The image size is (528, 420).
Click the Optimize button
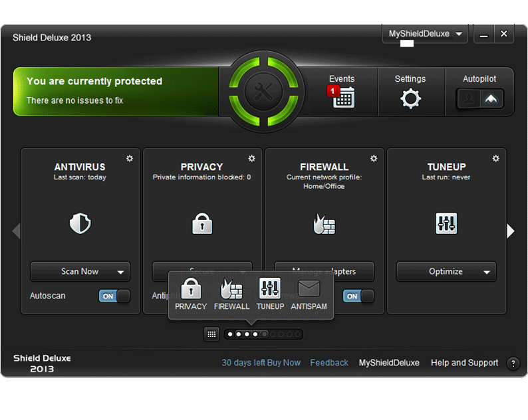point(446,271)
